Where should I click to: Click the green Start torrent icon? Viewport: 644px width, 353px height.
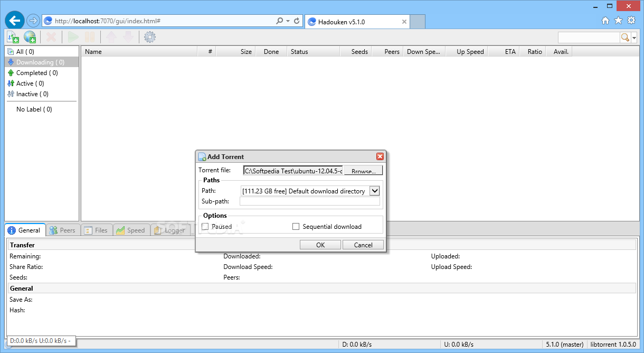[73, 37]
